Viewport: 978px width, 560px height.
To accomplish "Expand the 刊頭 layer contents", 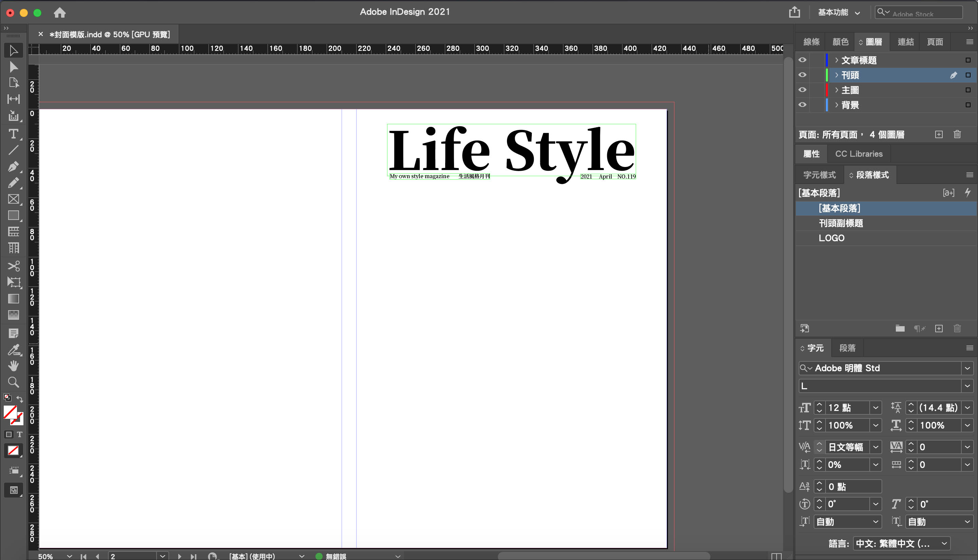I will [x=836, y=75].
